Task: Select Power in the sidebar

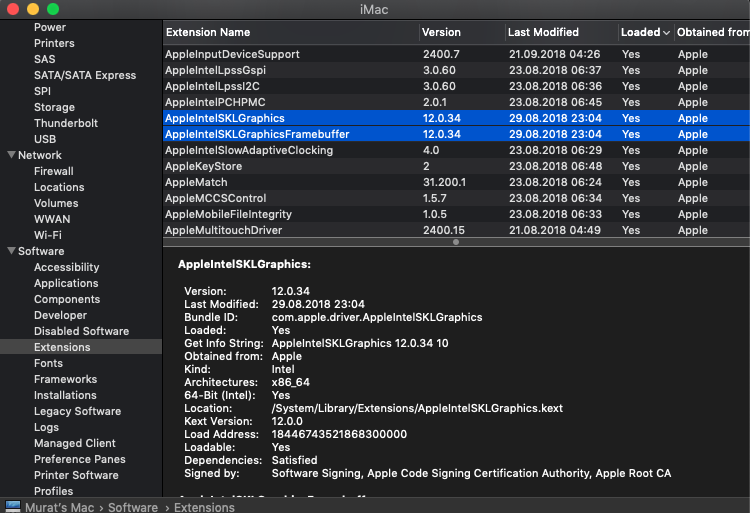Action: tap(50, 27)
